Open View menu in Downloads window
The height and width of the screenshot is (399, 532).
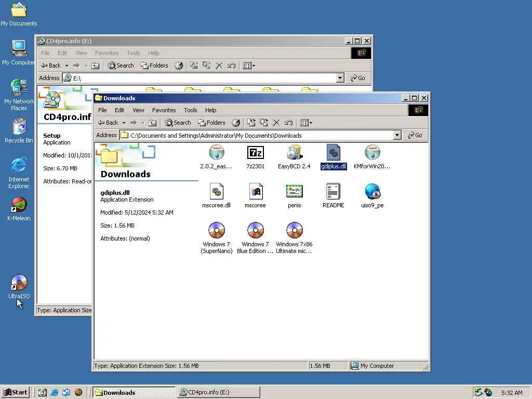(138, 110)
